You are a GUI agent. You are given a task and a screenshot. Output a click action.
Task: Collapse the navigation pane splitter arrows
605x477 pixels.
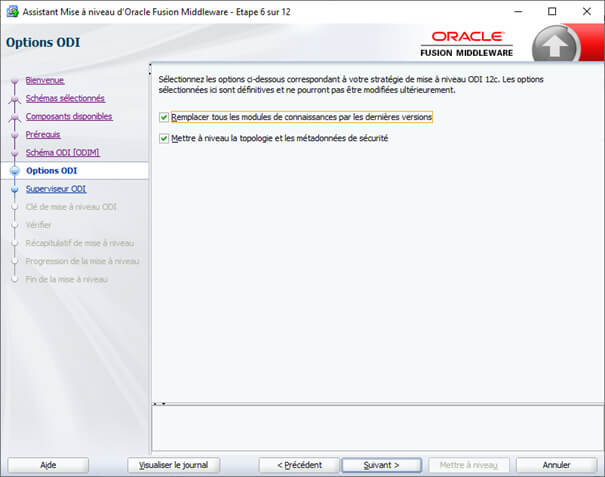pos(150,70)
